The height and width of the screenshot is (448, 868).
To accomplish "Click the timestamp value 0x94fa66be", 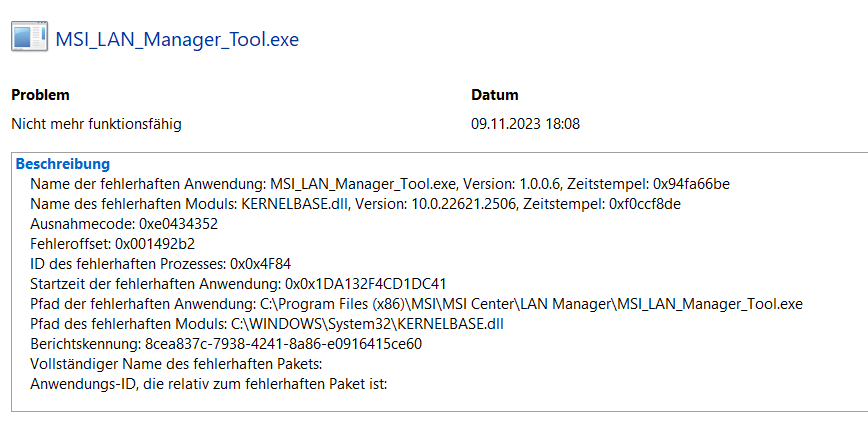I will click(x=692, y=184).
